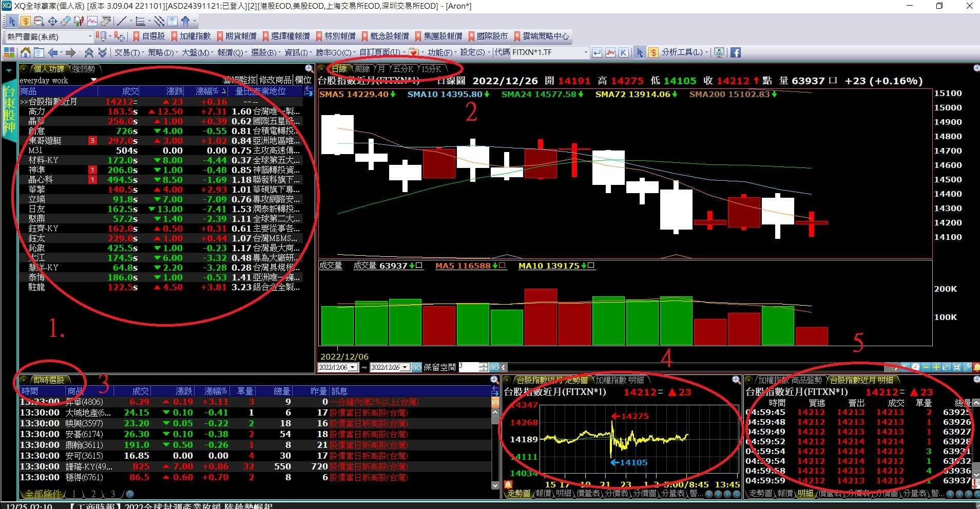Viewport: 980px width, 509px height.
Task: Click the 期貨報價 bookmark link
Action: click(241, 36)
